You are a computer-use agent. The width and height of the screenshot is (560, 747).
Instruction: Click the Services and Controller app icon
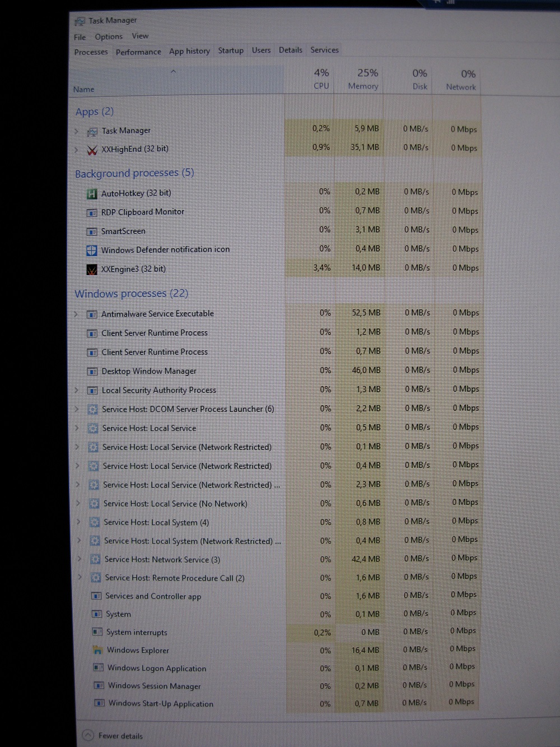tap(96, 596)
